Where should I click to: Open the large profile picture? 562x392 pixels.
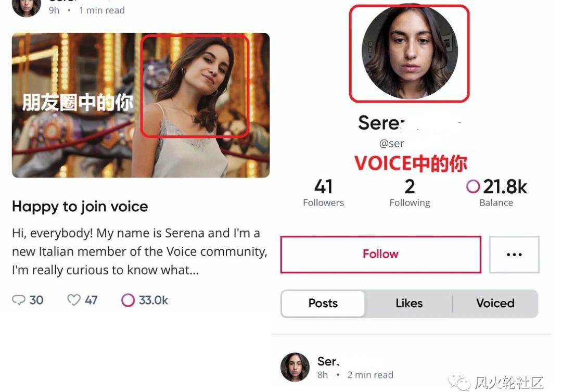click(x=409, y=52)
